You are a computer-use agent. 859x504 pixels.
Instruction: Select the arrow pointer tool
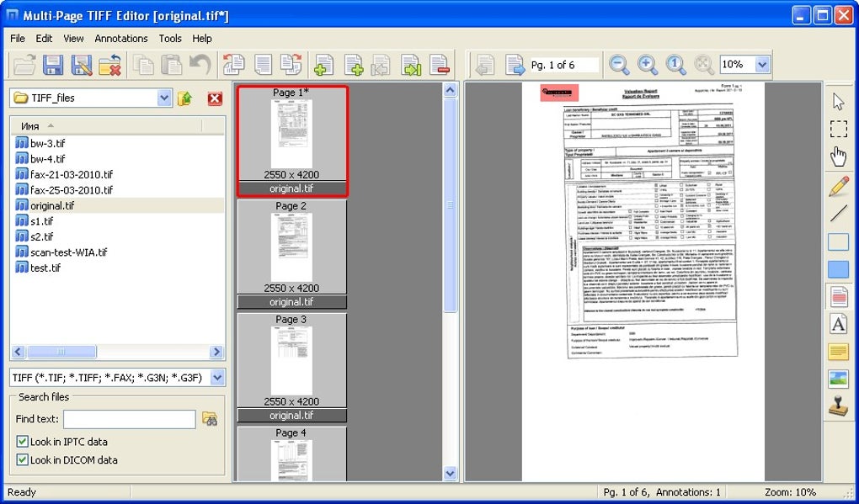pos(838,101)
